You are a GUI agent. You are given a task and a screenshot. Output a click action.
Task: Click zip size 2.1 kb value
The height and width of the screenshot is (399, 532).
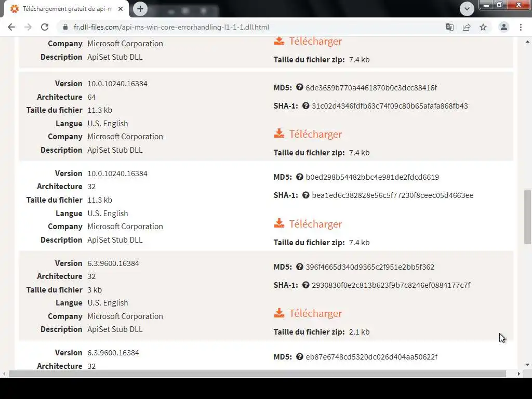point(359,332)
